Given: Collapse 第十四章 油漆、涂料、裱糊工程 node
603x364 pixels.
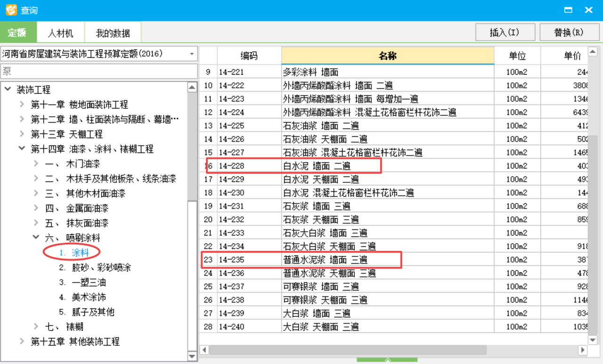Looking at the screenshot, I should coord(22,149).
